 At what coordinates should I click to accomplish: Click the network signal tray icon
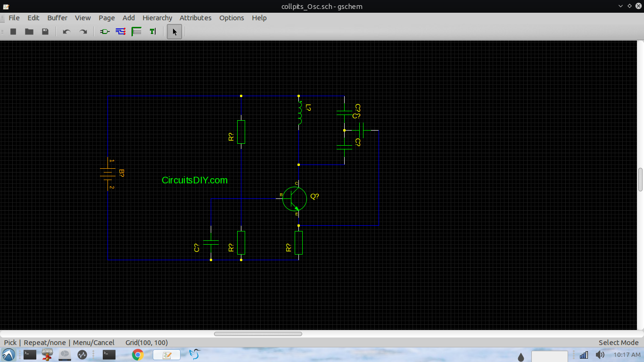pos(584,355)
